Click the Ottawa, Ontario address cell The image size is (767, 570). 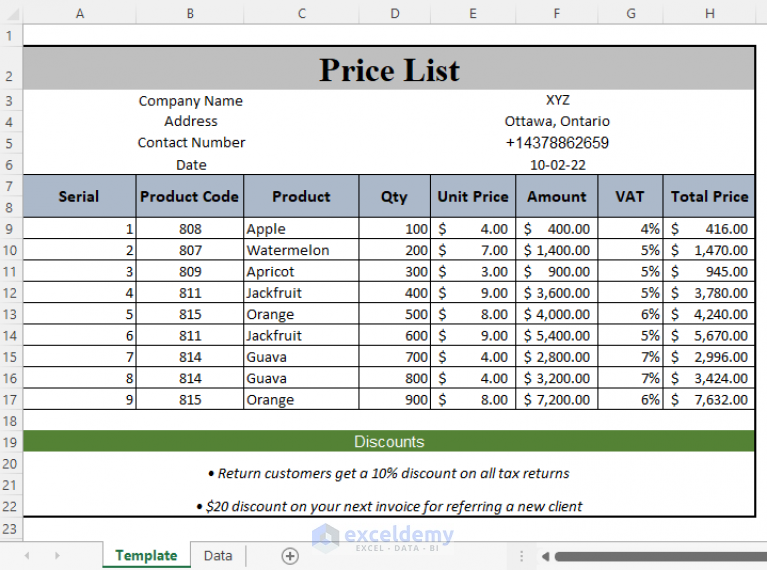click(557, 121)
